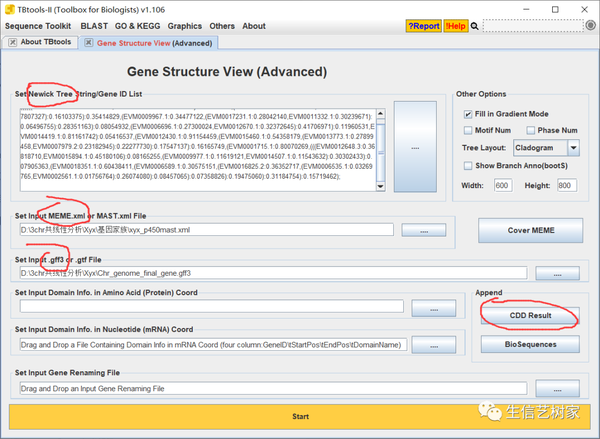Toggle Fill in Gradient Mode checkbox
This screenshot has width=600, height=439.
(468, 114)
